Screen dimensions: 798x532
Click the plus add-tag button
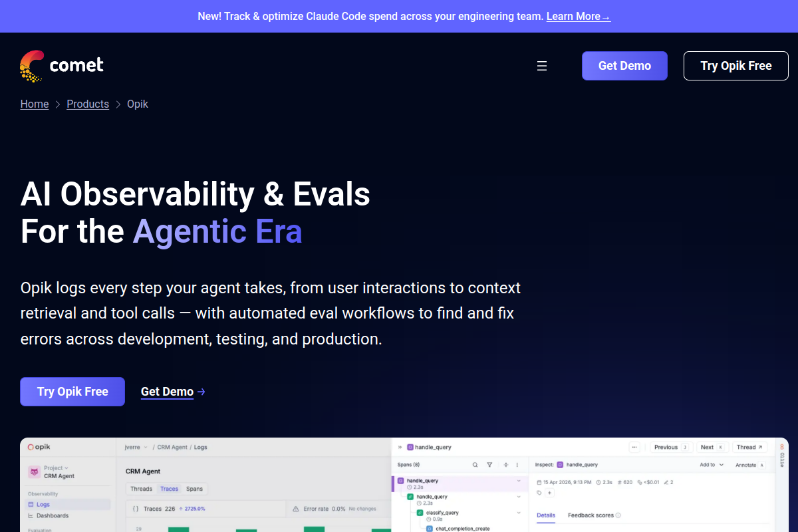click(x=549, y=493)
